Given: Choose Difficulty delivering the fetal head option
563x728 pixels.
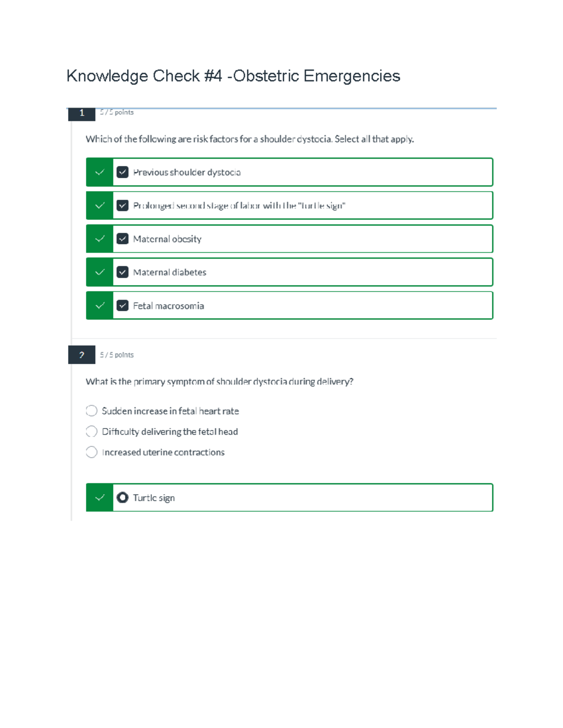Looking at the screenshot, I should click(91, 432).
